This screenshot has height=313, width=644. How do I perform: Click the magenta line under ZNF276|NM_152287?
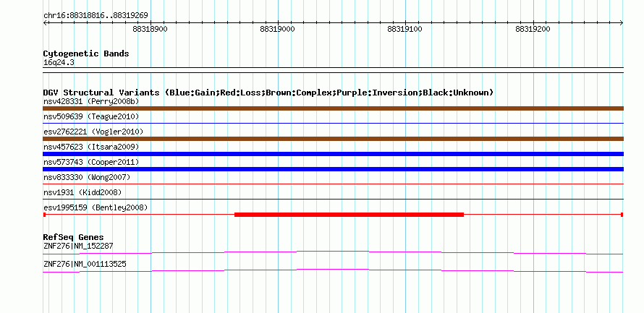(333, 252)
